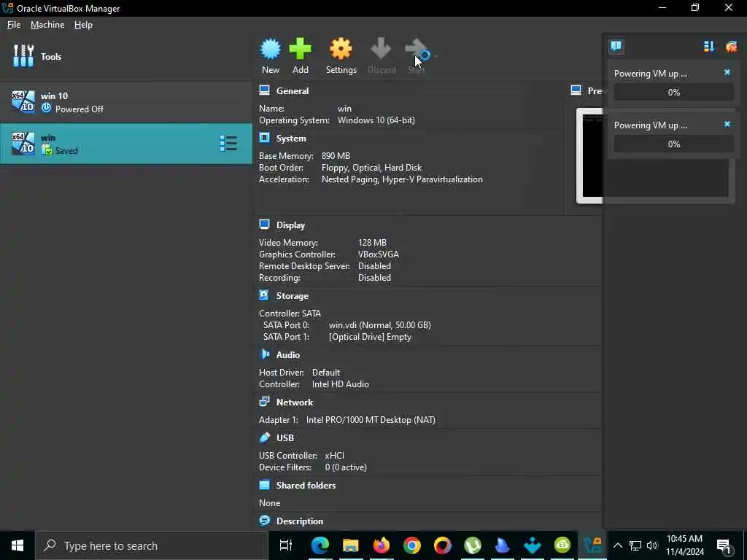Image resolution: width=747 pixels, height=560 pixels.
Task: Open the Help menu
Action: pos(83,25)
